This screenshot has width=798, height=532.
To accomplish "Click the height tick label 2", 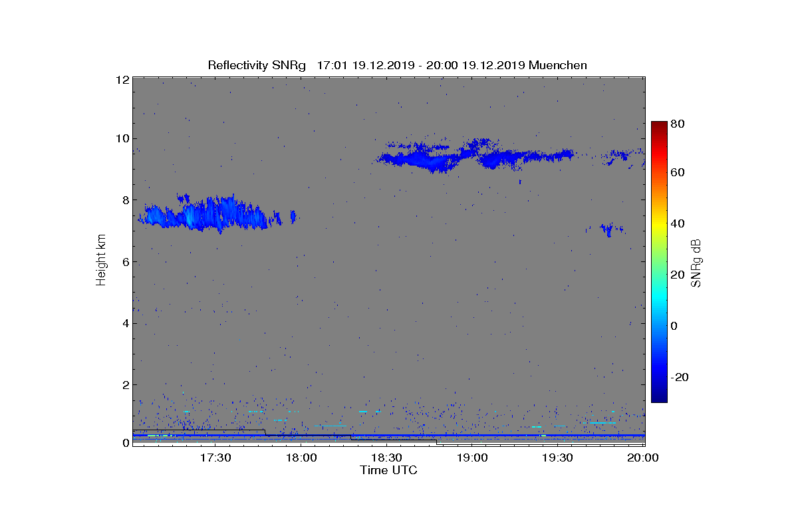I will (x=124, y=384).
